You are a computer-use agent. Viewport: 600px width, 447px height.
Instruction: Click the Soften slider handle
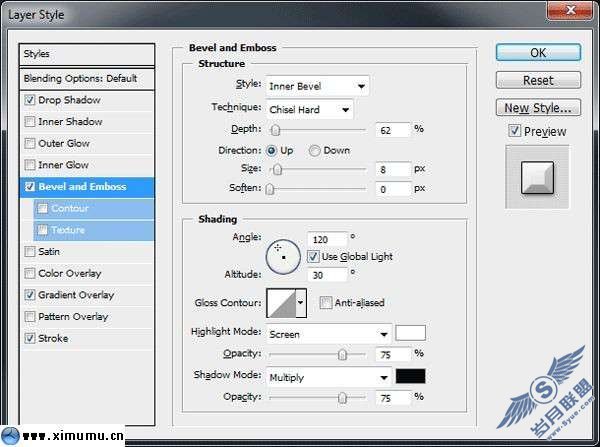(x=270, y=189)
